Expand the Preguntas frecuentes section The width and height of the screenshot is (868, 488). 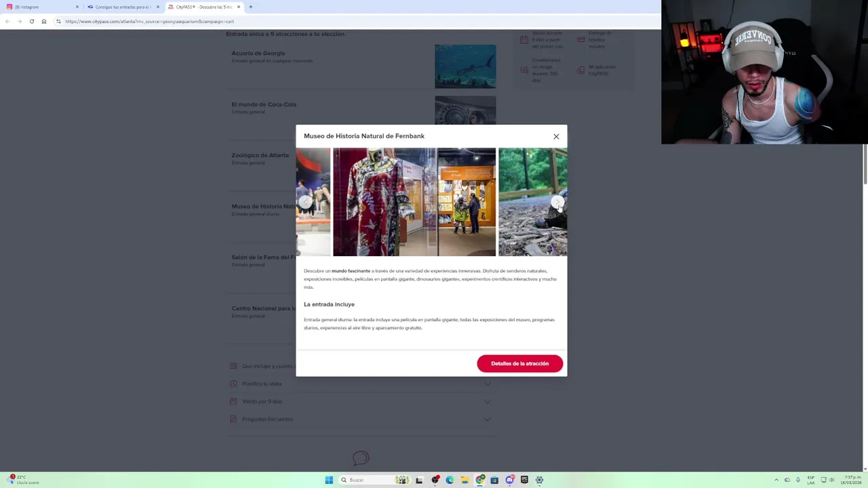pyautogui.click(x=361, y=419)
